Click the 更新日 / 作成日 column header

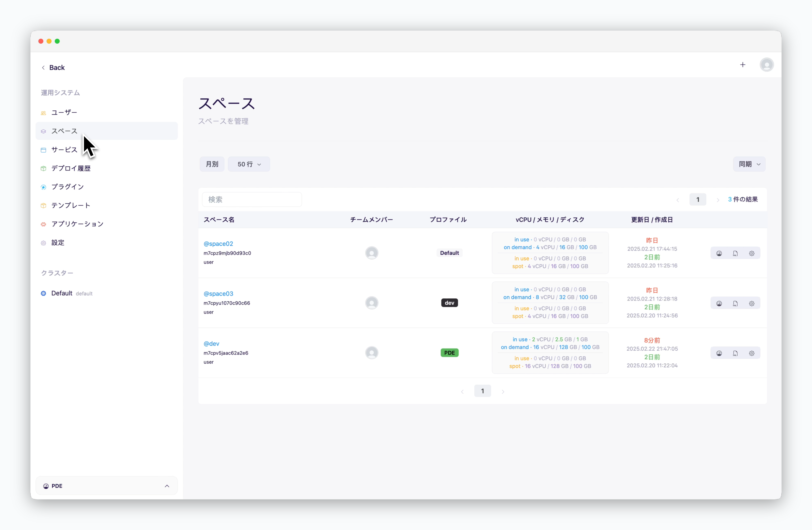coord(652,220)
